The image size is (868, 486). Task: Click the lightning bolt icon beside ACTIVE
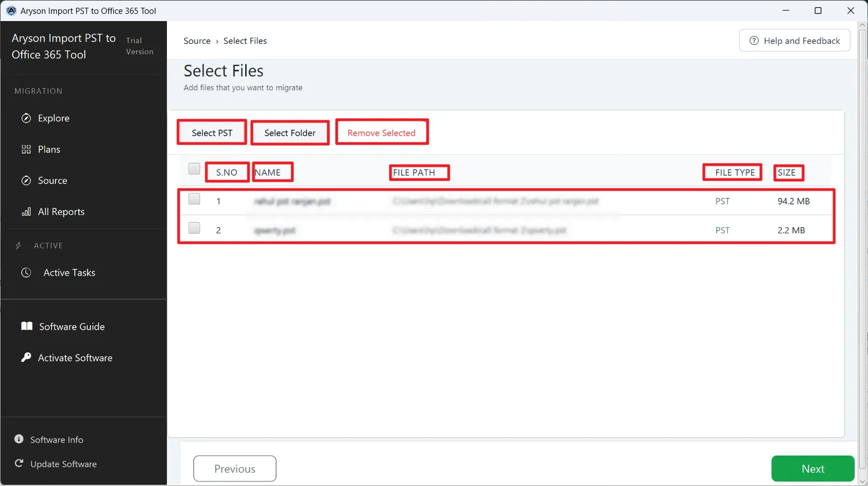tap(19, 245)
